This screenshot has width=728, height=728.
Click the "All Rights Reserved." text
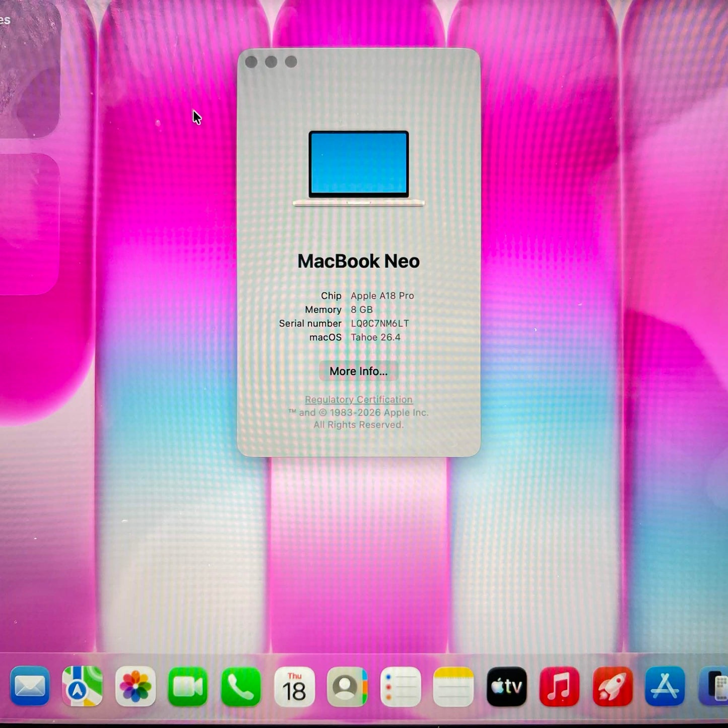359,425
